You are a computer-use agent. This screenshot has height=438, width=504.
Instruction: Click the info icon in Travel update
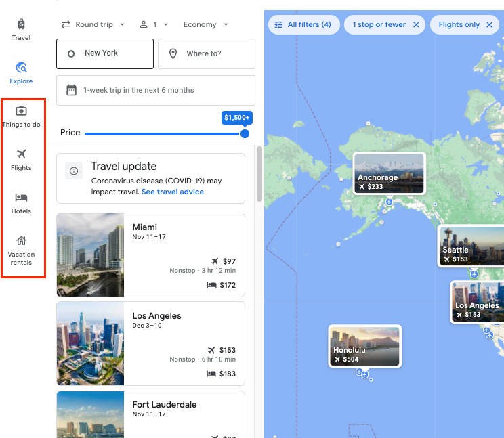point(74,171)
